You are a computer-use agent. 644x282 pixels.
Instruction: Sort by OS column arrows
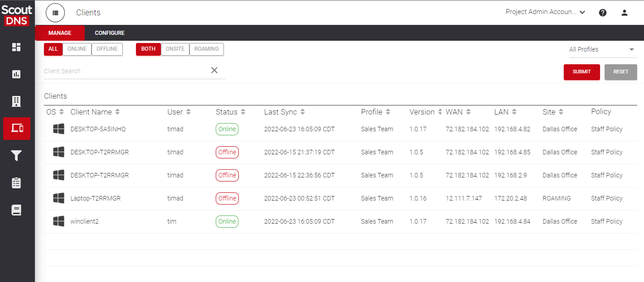62,112
